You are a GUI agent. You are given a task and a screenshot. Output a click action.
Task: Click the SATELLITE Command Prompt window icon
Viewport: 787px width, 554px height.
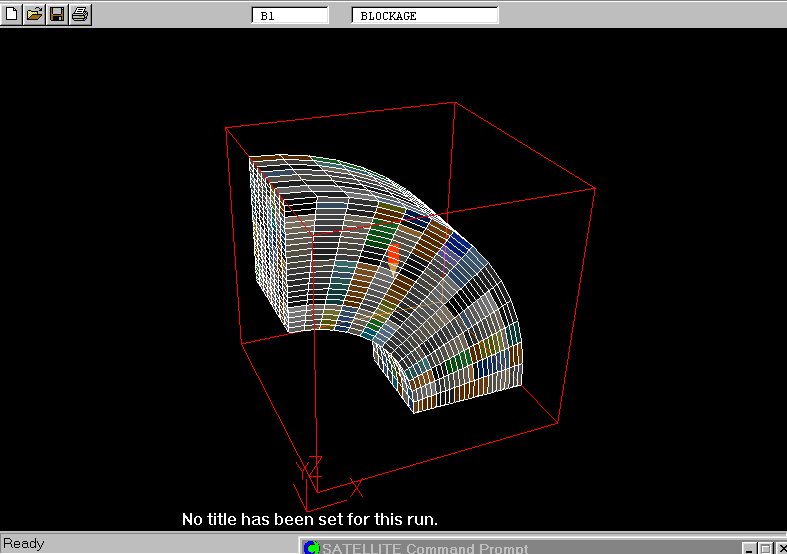tap(311, 548)
